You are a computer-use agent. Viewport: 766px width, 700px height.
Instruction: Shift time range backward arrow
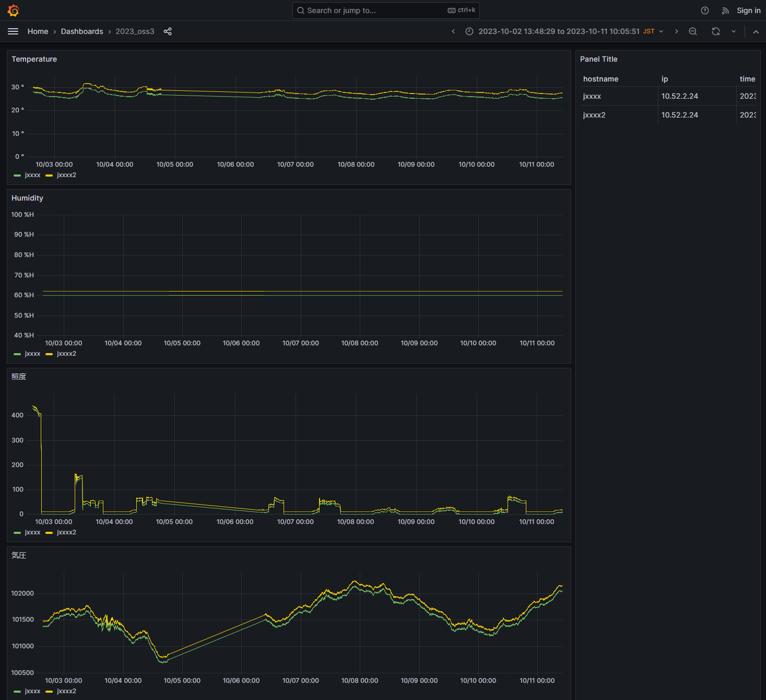tap(453, 31)
